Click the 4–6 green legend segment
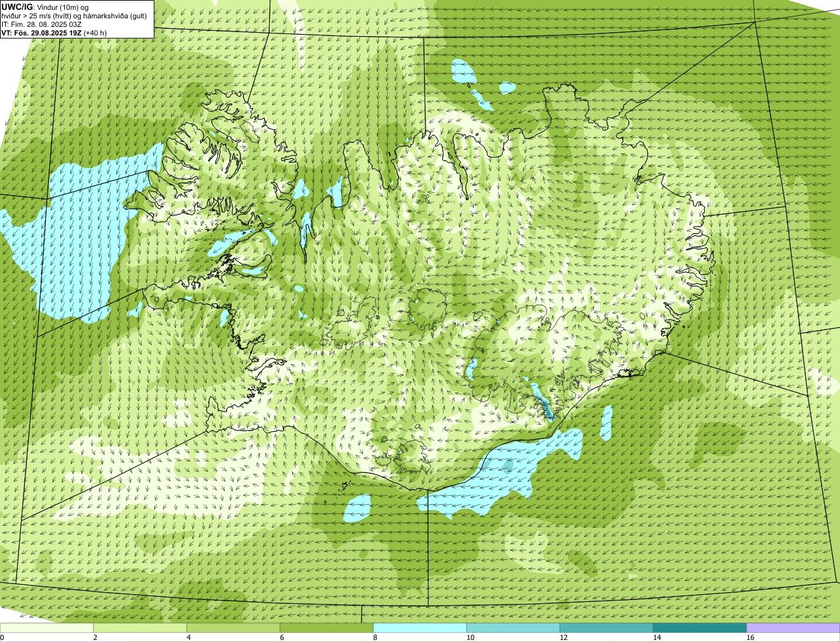This screenshot has height=642, width=840. [234, 628]
